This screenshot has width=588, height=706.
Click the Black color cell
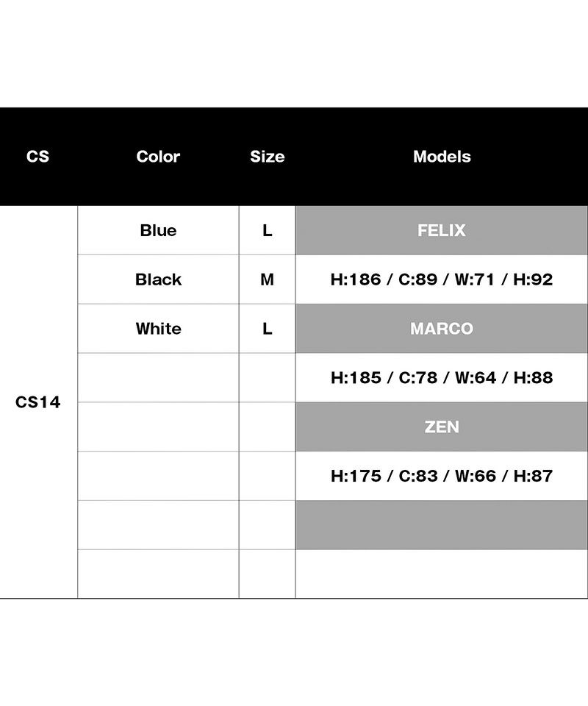click(158, 279)
